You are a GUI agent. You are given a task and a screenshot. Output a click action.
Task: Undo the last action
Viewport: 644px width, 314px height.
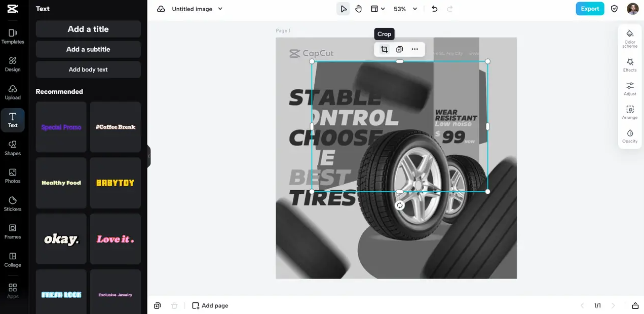pos(435,9)
